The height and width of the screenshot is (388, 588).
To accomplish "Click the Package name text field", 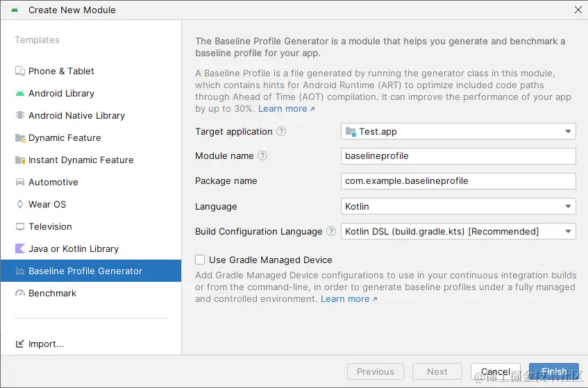I will (458, 181).
